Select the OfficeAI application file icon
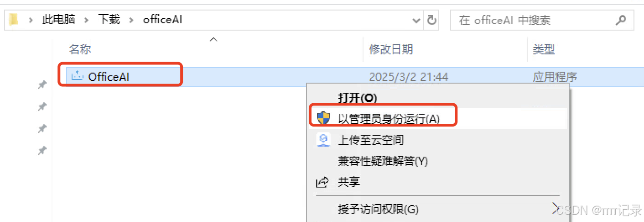The width and height of the screenshot is (644, 222). 78,76
